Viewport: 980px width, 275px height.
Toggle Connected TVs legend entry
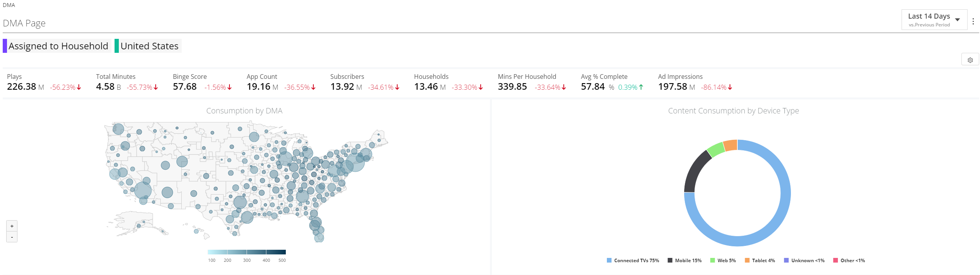click(633, 261)
